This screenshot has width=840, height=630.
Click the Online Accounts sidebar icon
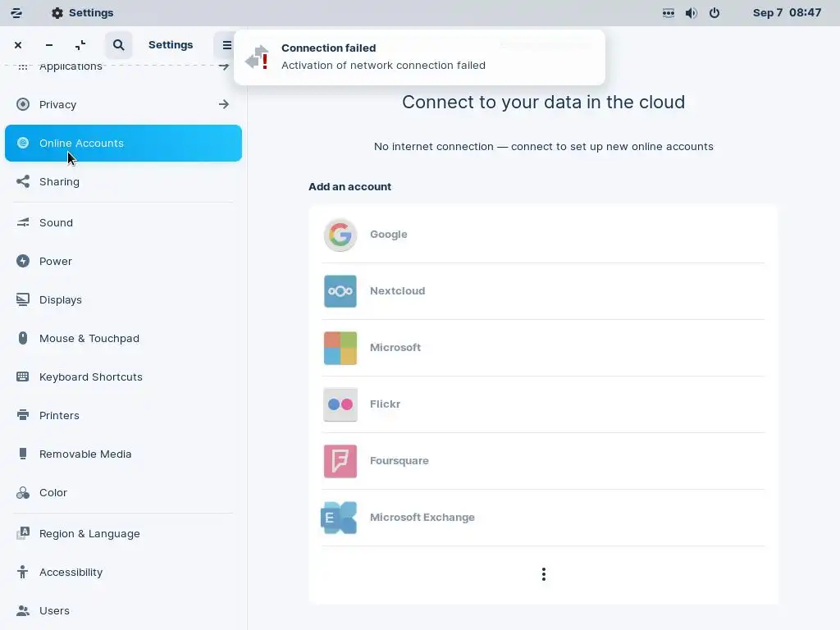click(23, 143)
